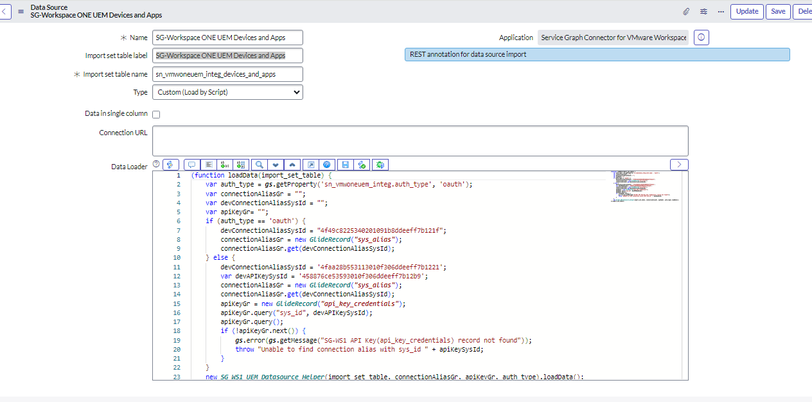Toggle full screen script editor icon
812x402 pixels.
[310, 165]
